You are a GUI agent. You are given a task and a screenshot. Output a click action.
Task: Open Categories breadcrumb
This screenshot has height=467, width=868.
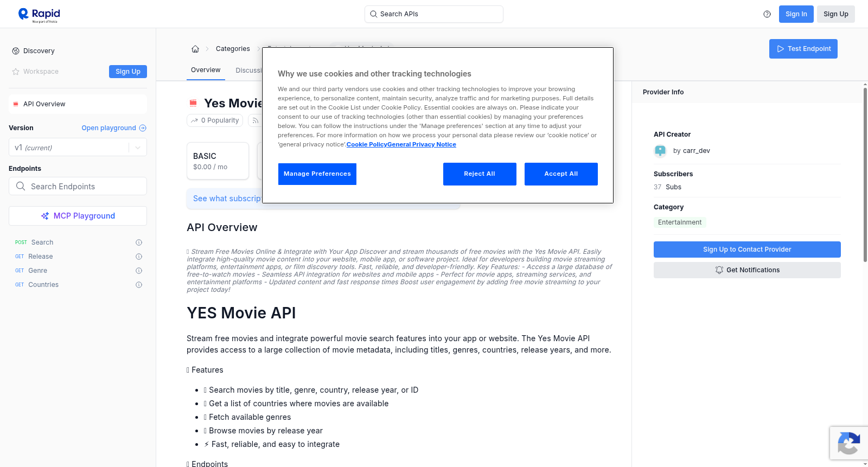[x=233, y=49]
